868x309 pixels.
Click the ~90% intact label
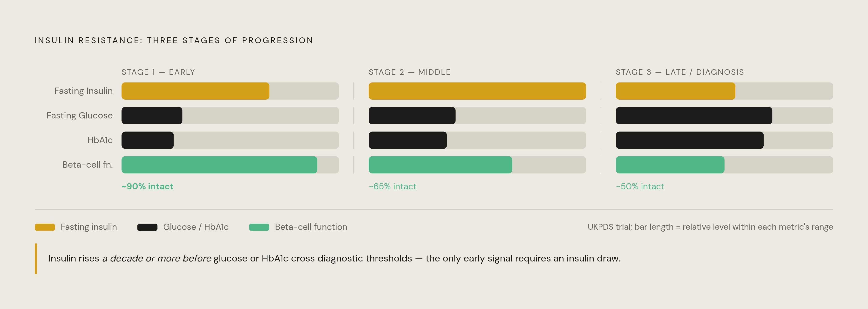[148, 186]
